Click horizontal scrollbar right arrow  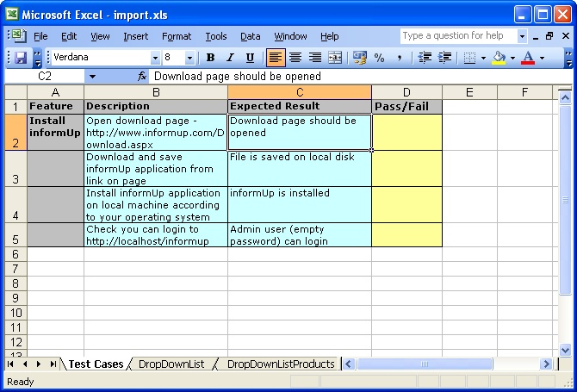[546, 364]
